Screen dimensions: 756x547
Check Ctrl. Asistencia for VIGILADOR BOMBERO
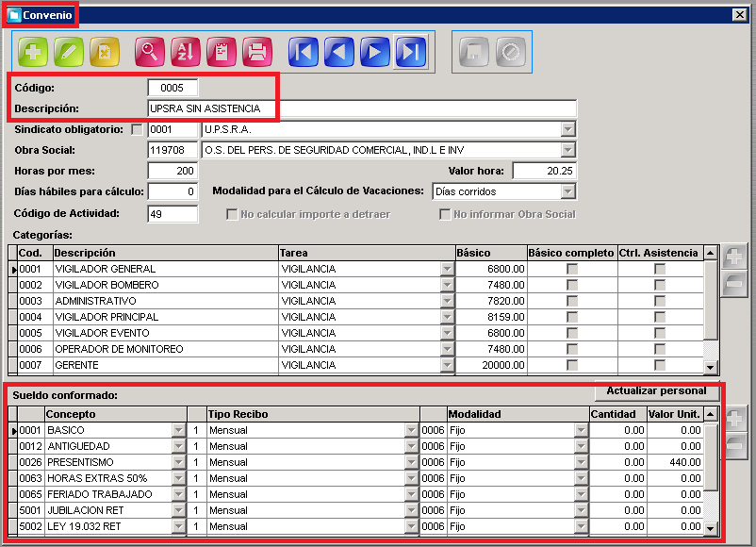660,285
